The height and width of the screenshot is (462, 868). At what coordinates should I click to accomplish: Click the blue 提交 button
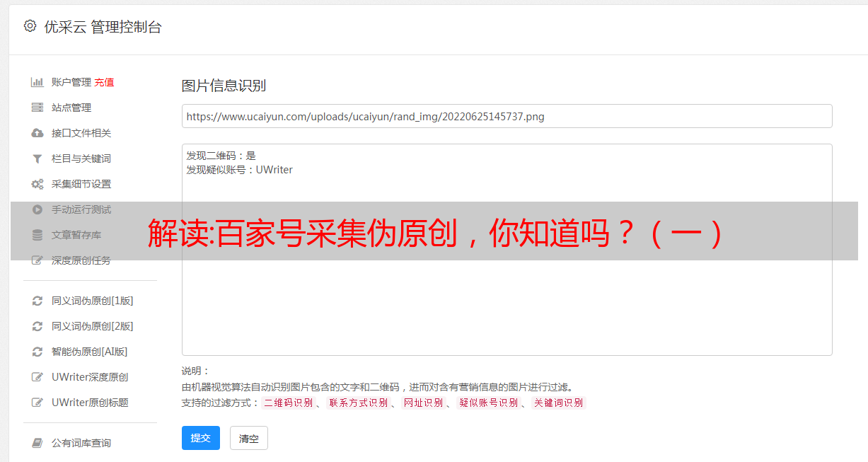coord(201,438)
